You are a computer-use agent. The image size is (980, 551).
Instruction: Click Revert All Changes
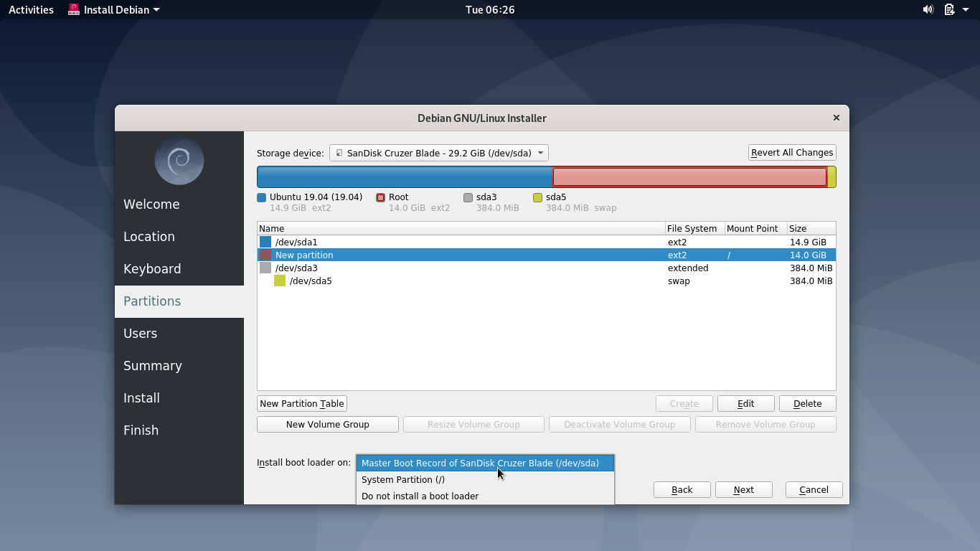(792, 153)
